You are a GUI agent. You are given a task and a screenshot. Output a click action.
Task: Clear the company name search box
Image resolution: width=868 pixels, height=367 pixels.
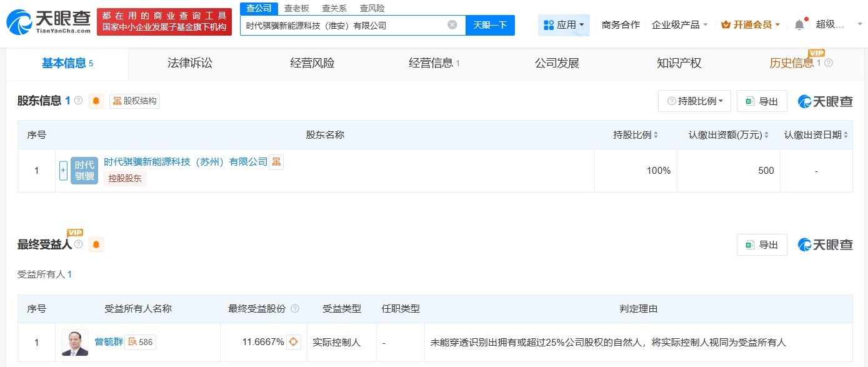(x=452, y=24)
